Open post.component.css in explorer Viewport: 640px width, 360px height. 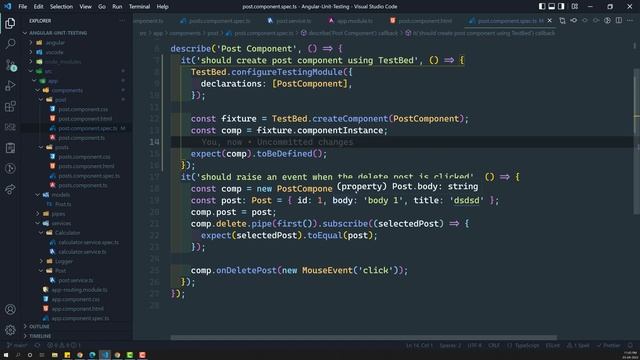click(83, 109)
